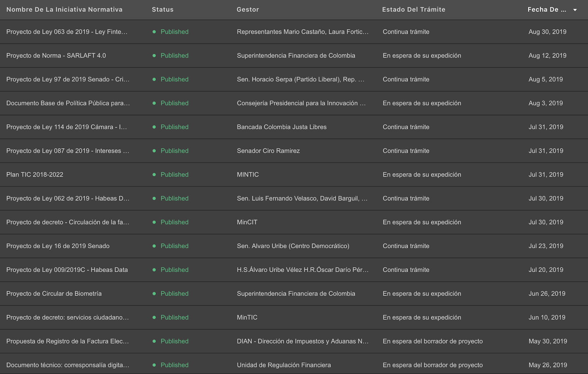Open Proyecto de Ley 97 de 2019 Senado
This screenshot has width=588, height=374.
click(294, 80)
